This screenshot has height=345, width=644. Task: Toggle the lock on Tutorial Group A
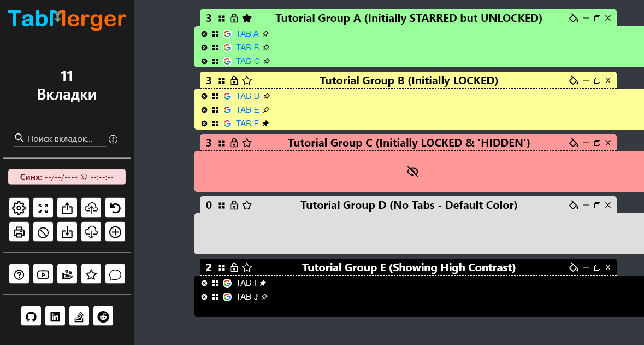coord(234,18)
